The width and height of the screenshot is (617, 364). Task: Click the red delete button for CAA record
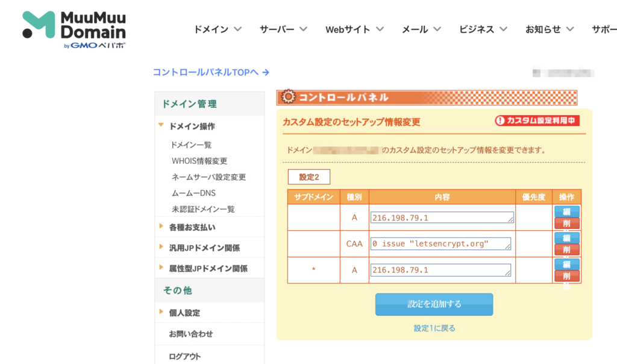[566, 249]
